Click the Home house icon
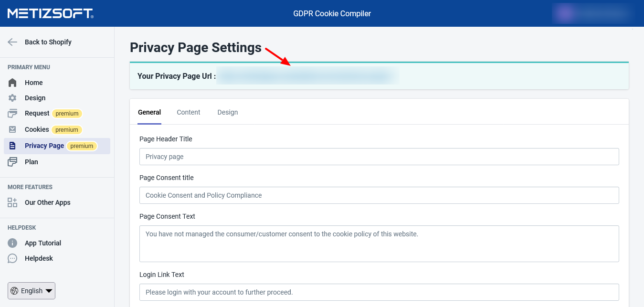 [12, 83]
